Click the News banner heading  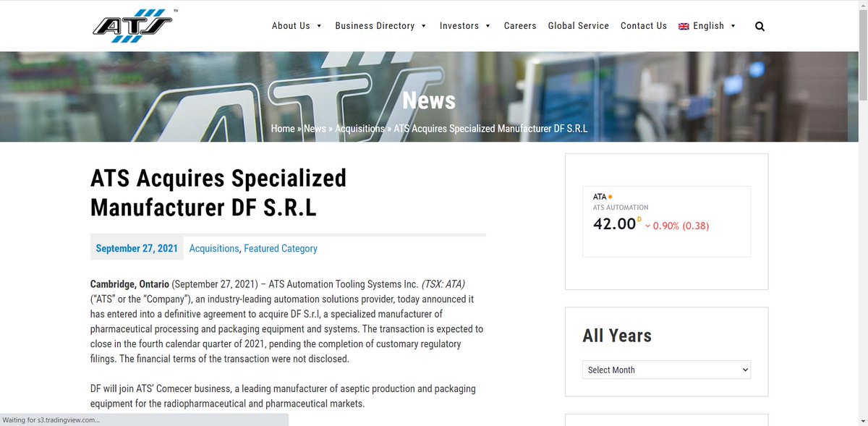click(429, 100)
